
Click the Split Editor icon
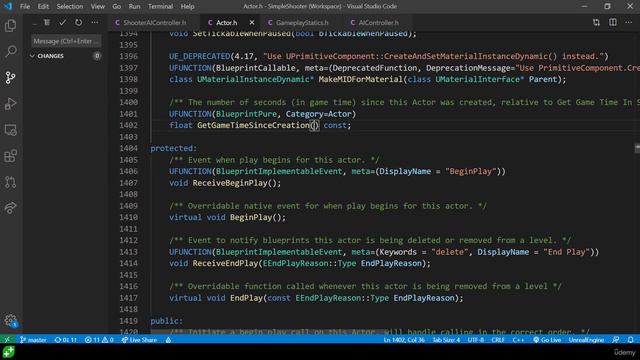click(613, 23)
